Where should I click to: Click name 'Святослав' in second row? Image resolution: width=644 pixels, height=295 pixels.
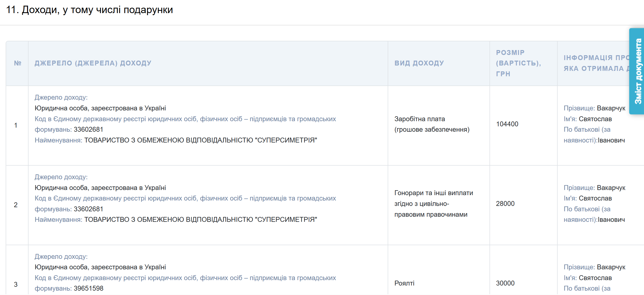[x=595, y=198]
